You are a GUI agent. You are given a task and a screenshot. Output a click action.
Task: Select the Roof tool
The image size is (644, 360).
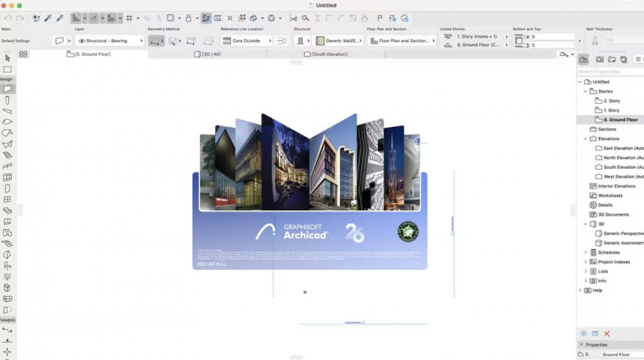[x=7, y=133]
